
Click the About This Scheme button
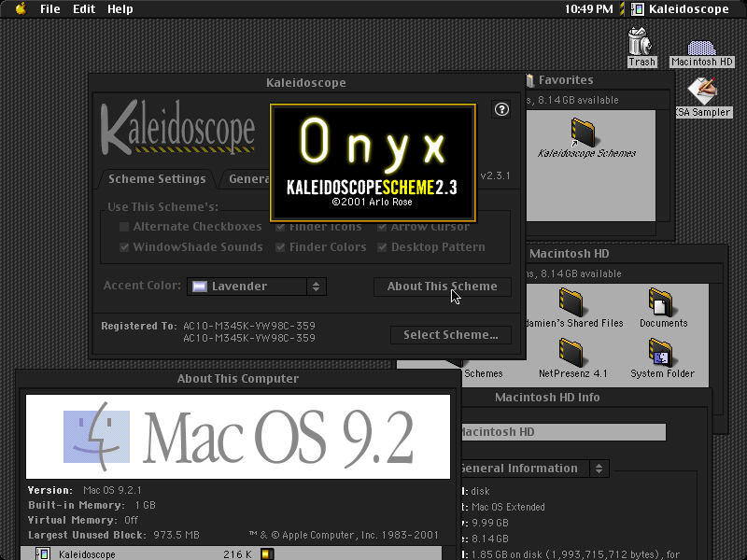click(442, 287)
